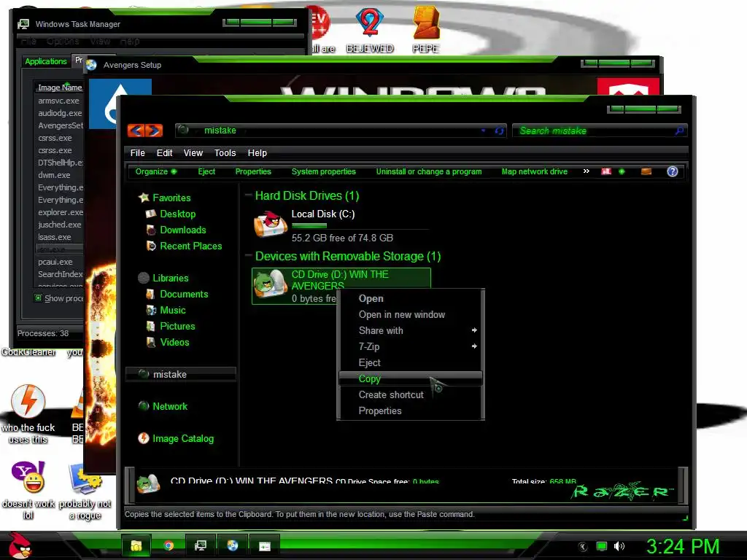Select Libraries in navigation pane
Viewport: 747px width, 560px height.
pos(170,278)
